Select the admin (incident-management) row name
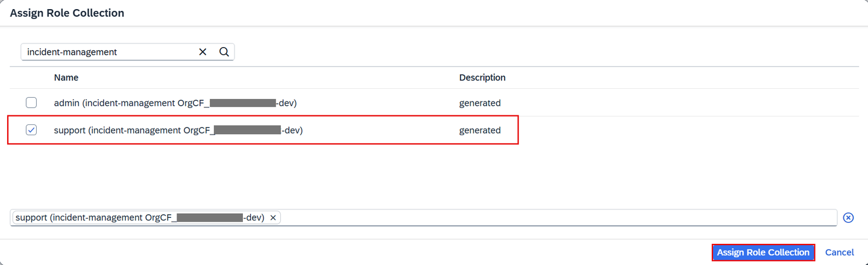The height and width of the screenshot is (265, 868). click(175, 103)
